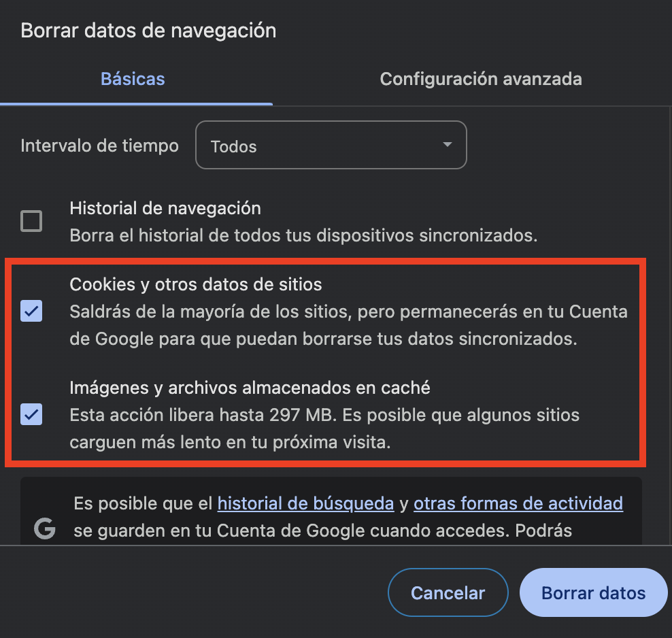Click the dialog title "Borrar datos de navegación"
Screen dimensions: 672x638
point(148,30)
